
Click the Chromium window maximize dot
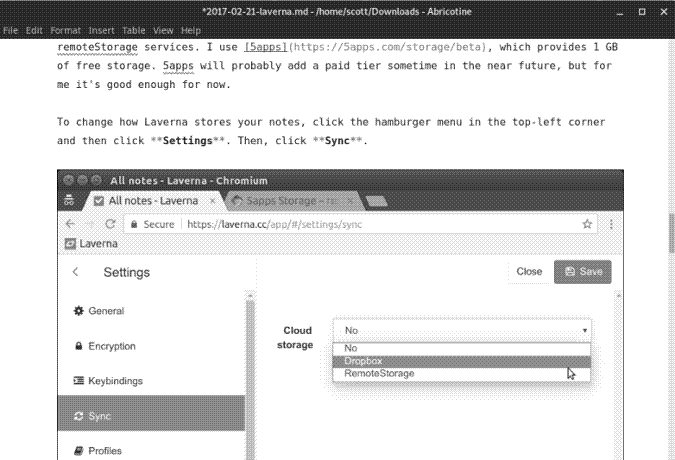(x=96, y=180)
